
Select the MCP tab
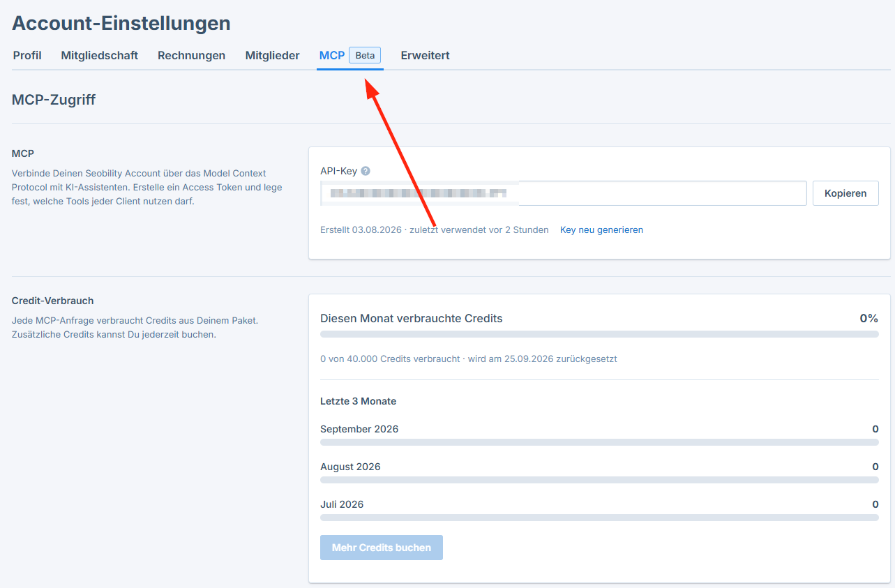point(332,55)
